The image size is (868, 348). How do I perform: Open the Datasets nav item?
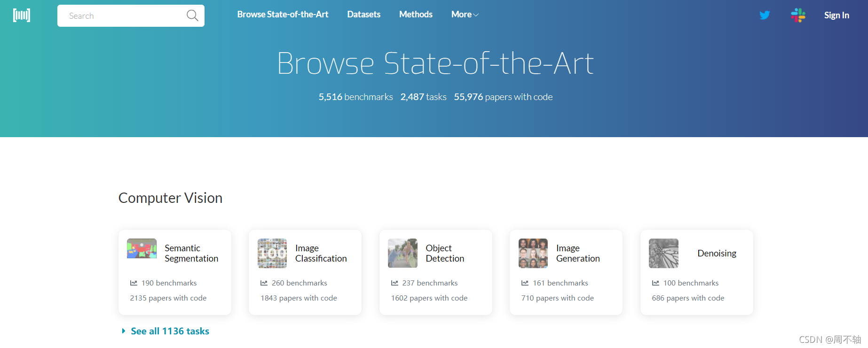pyautogui.click(x=363, y=15)
